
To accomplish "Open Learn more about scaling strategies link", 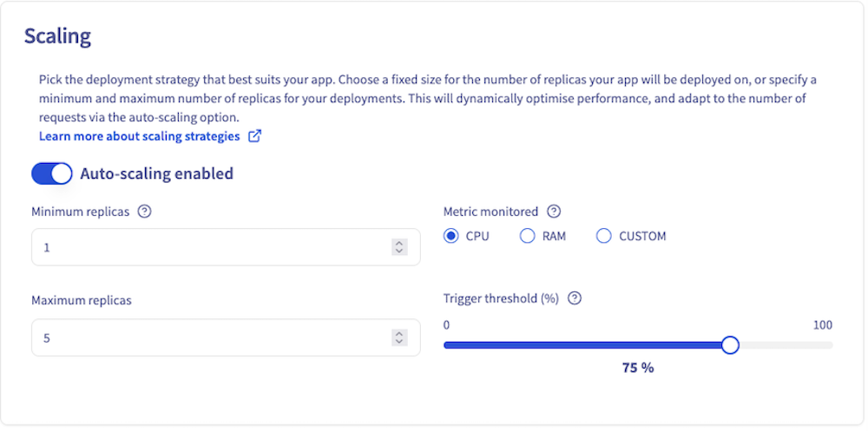I will click(139, 136).
